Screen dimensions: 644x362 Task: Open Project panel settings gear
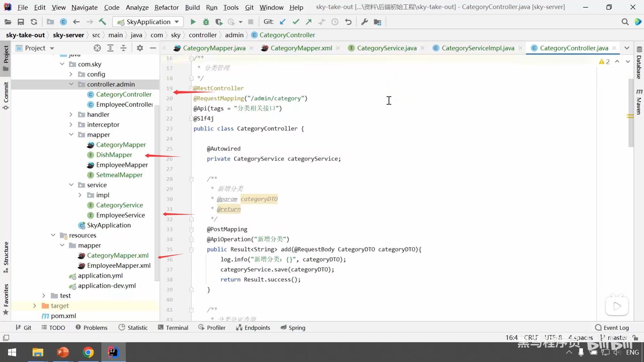tap(140, 48)
